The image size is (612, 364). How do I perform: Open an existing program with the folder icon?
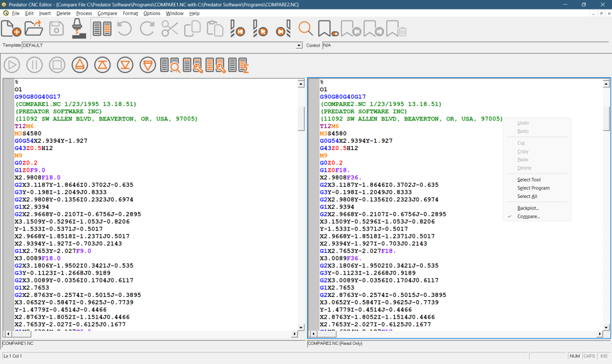point(34,28)
